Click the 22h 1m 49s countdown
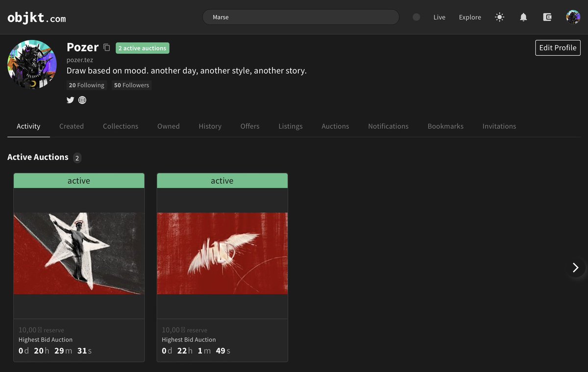The width and height of the screenshot is (588, 372). (x=196, y=351)
